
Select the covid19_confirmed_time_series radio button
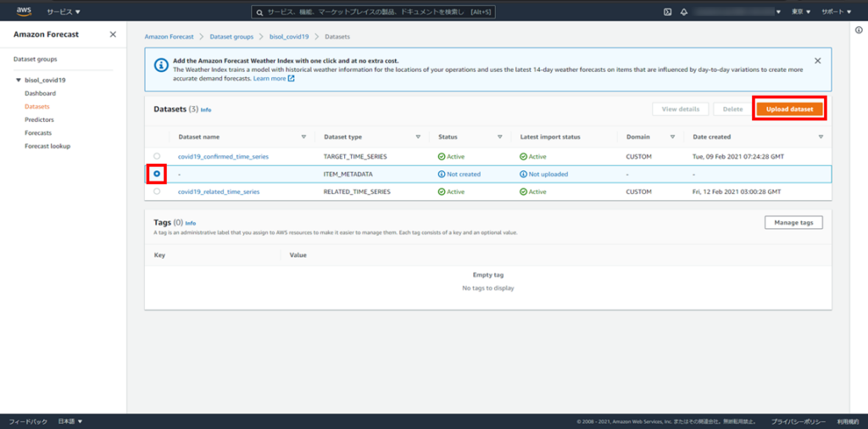coord(157,156)
